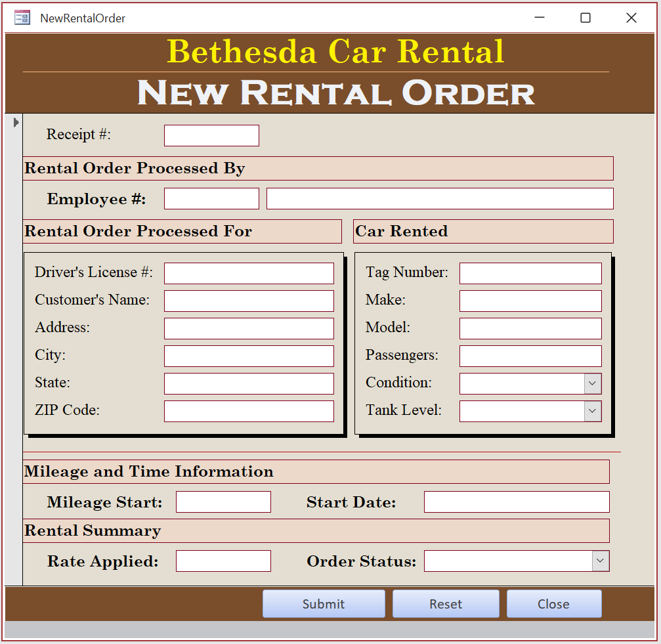
Task: Select the Driver's License # field
Action: click(x=248, y=272)
